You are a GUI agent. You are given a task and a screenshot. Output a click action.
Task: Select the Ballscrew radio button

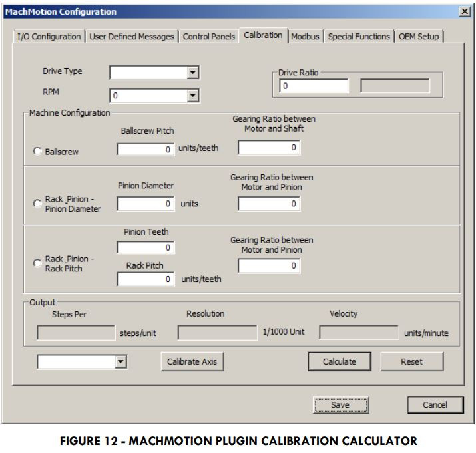(37, 151)
